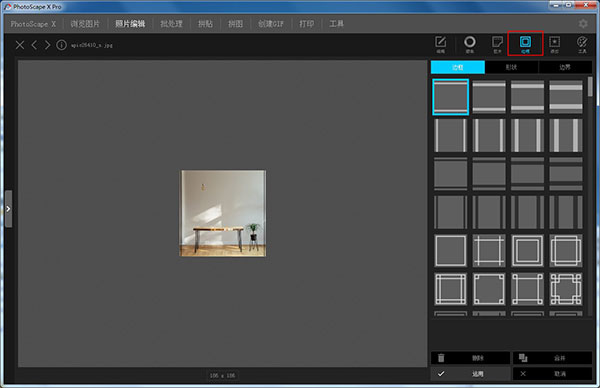Go to the previous photo arrow
This screenshot has width=600, height=388.
click(34, 45)
